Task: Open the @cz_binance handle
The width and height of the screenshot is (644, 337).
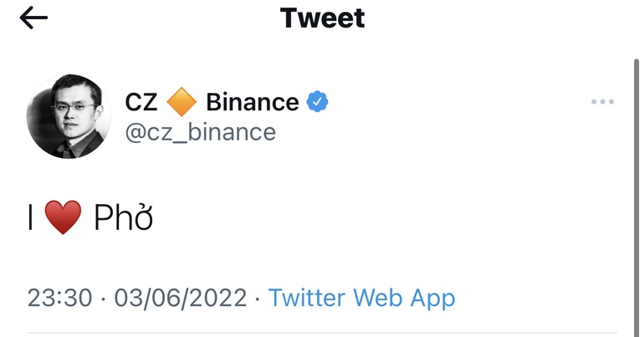Action: [201, 132]
